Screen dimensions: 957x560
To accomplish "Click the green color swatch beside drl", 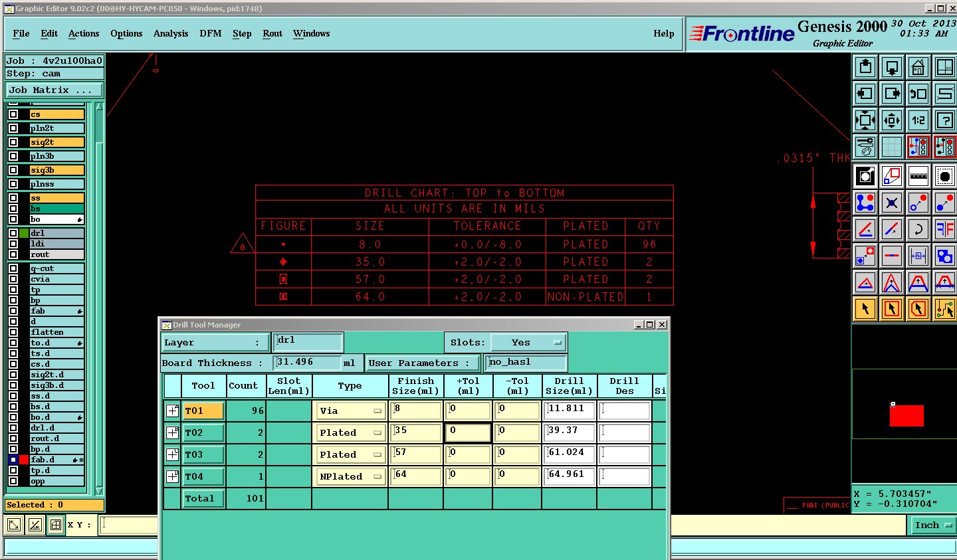I will tap(24, 233).
